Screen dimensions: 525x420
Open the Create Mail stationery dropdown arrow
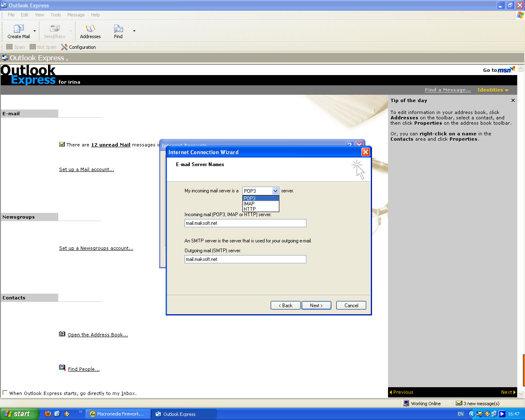(x=34, y=31)
